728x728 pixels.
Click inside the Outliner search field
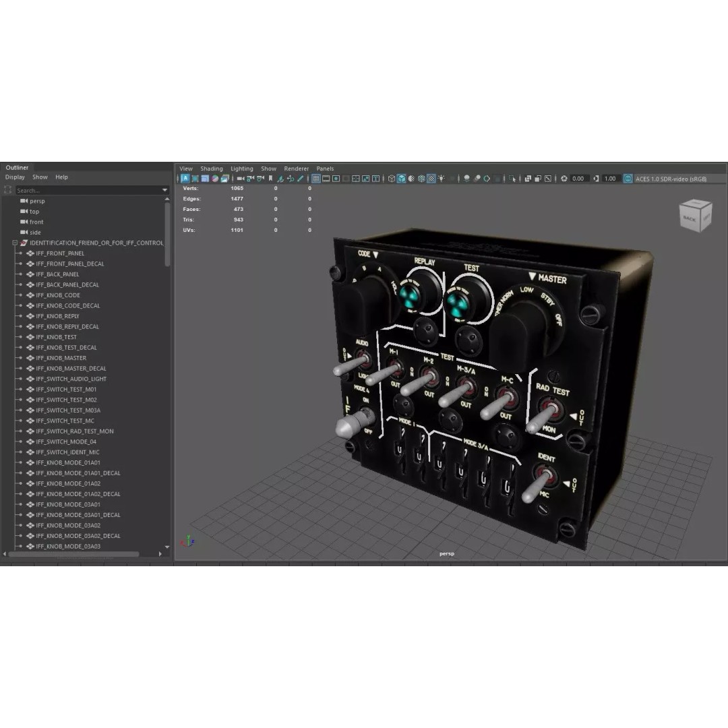88,190
